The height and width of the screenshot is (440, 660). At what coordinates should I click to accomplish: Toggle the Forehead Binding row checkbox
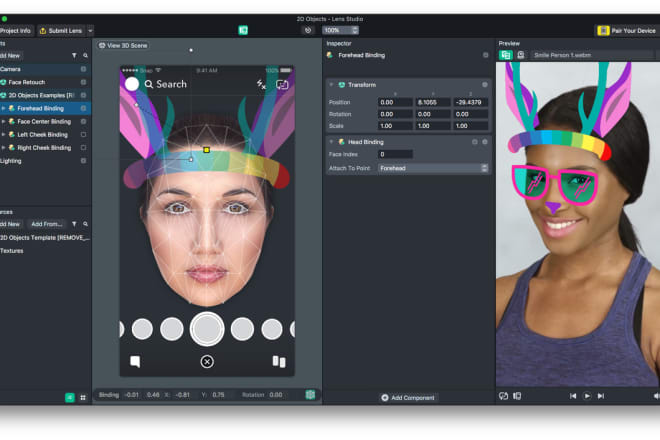coord(83,108)
